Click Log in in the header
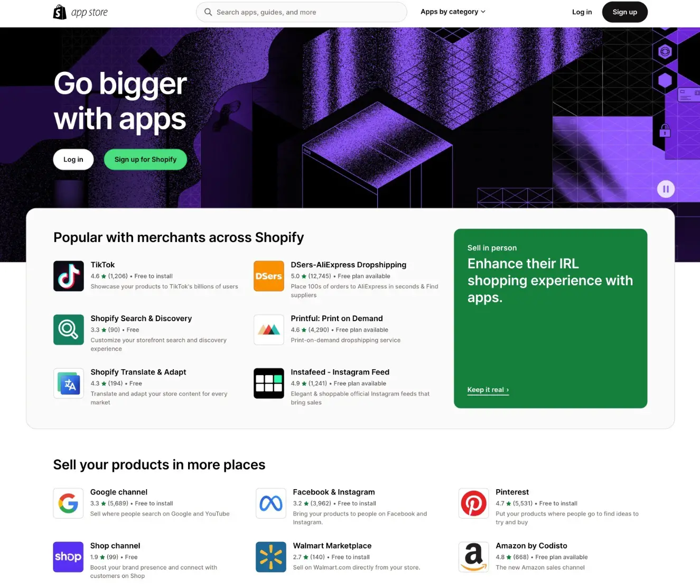700x588 pixels. coord(582,12)
